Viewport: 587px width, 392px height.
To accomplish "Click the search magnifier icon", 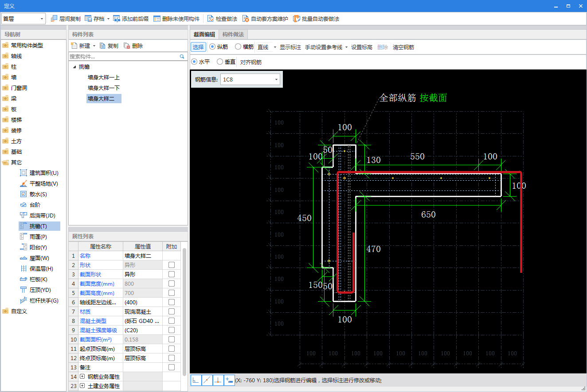I will 182,57.
